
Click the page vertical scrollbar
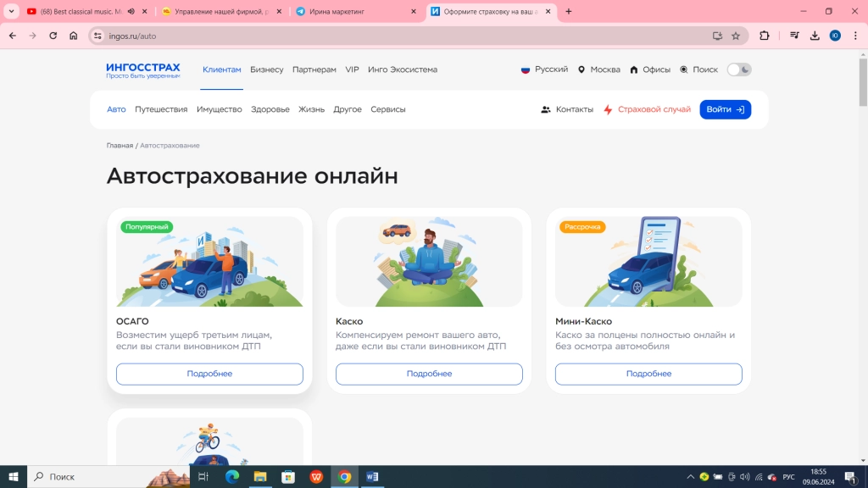click(863, 81)
